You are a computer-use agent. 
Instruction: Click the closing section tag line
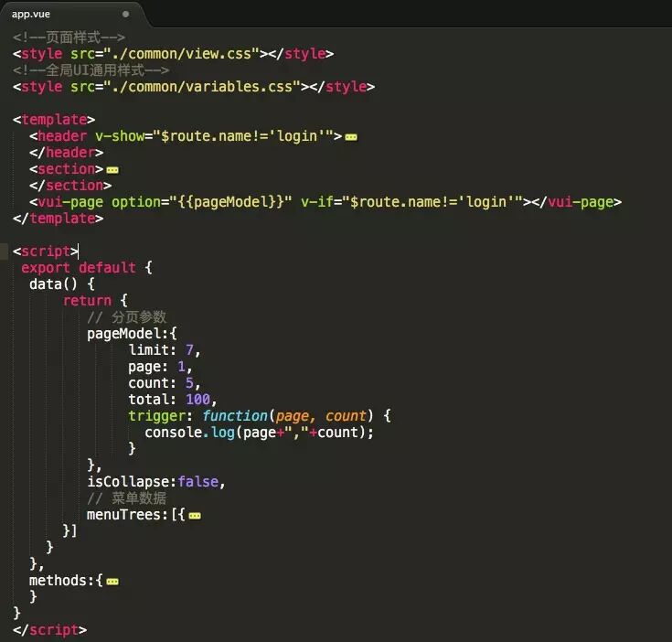tap(70, 186)
